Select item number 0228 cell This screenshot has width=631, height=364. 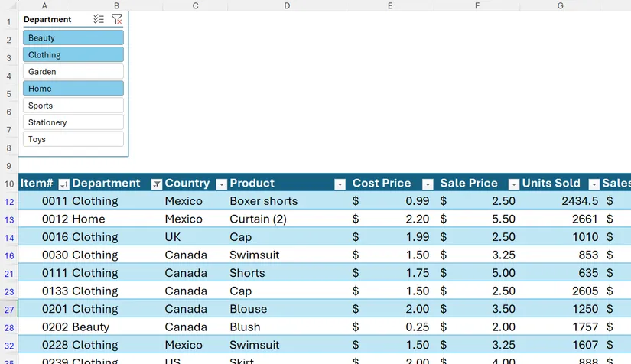click(x=44, y=345)
